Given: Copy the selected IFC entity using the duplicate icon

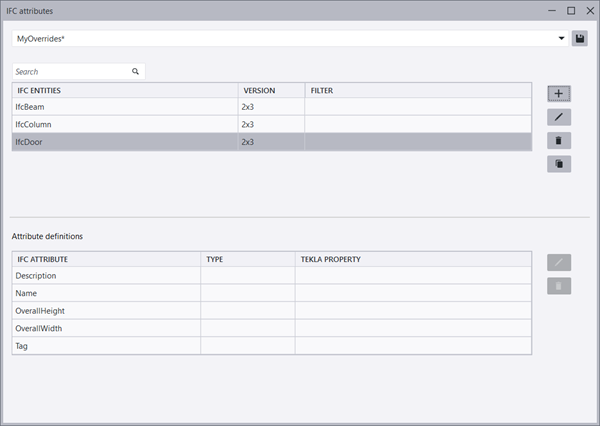Looking at the screenshot, I should click(x=559, y=164).
